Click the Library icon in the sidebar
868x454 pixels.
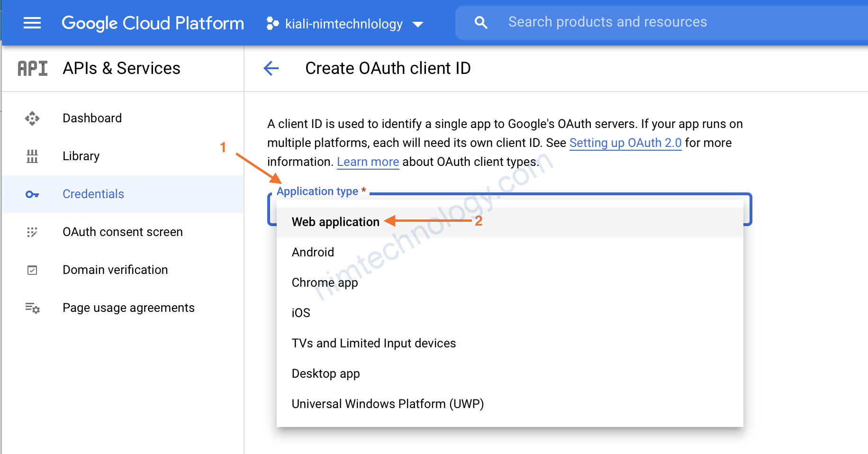(32, 156)
